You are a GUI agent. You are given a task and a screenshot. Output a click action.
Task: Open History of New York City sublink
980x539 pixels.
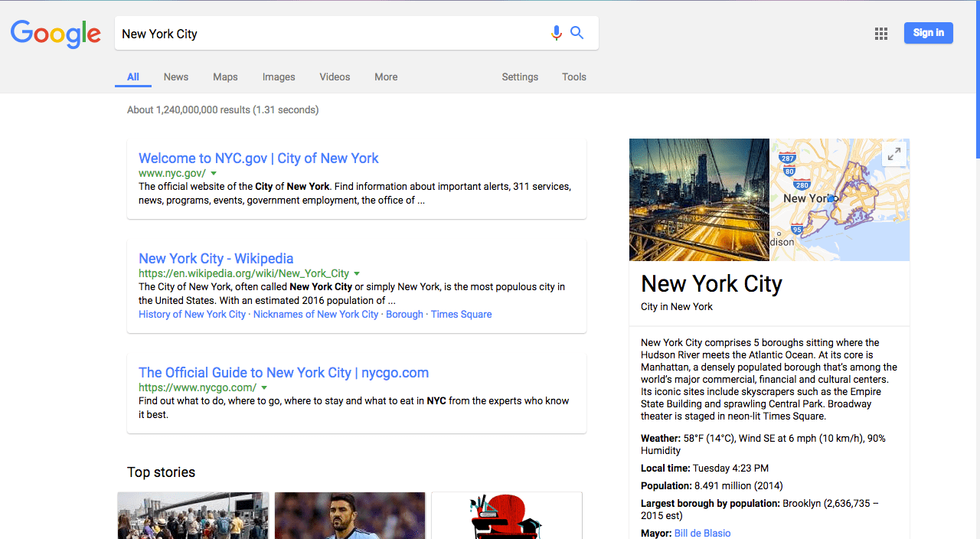[192, 315]
